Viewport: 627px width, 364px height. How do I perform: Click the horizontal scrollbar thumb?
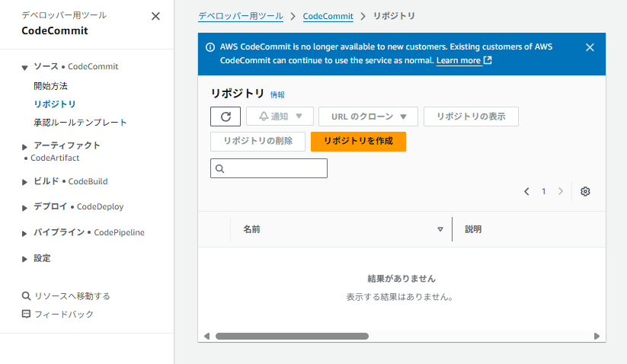pos(292,336)
